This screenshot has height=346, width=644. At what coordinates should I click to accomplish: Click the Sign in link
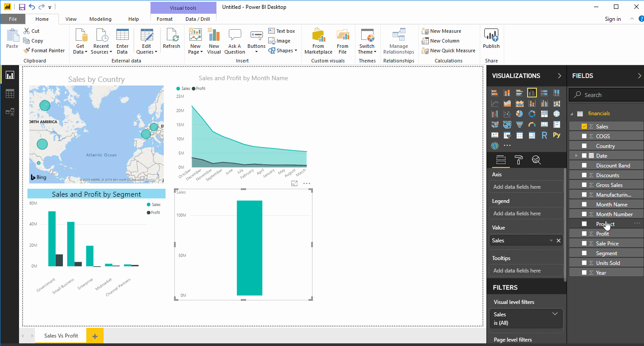[x=613, y=19]
